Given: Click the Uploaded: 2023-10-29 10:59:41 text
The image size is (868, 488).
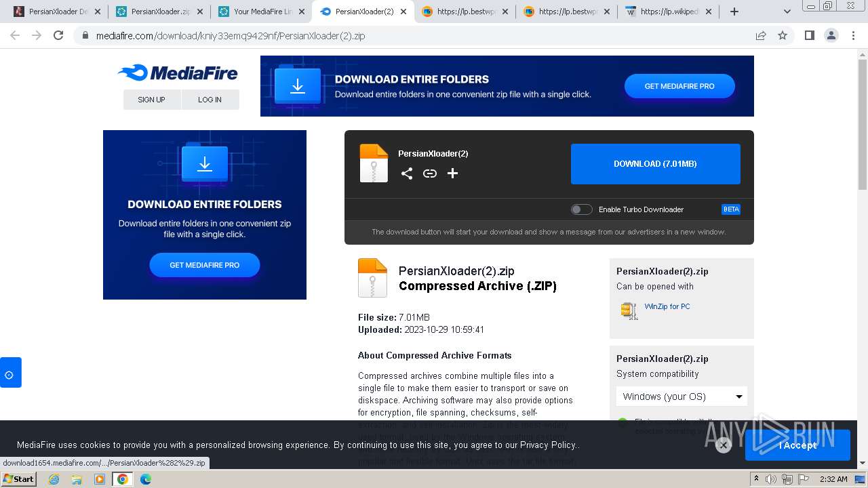Looking at the screenshot, I should point(421,329).
